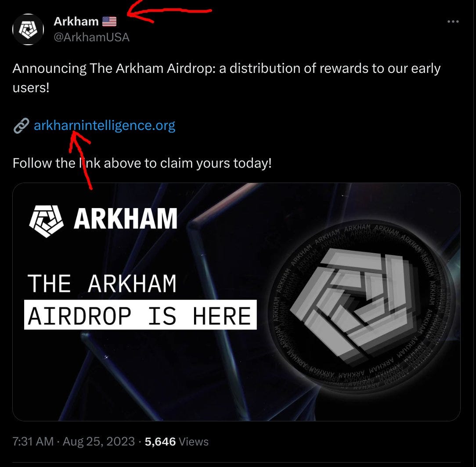Click the bold ARKHAM wordmark in the banner
Viewport: 476px width, 467px height.
click(126, 219)
